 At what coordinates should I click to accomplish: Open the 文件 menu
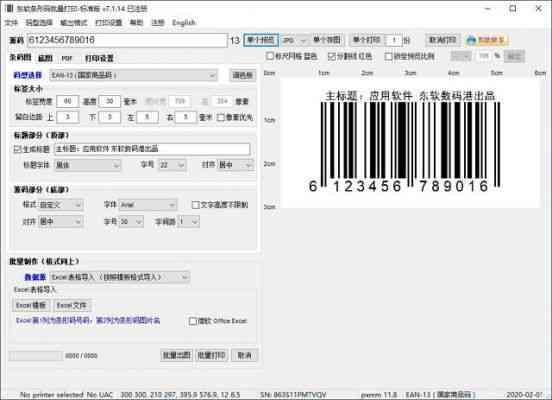click(x=11, y=23)
